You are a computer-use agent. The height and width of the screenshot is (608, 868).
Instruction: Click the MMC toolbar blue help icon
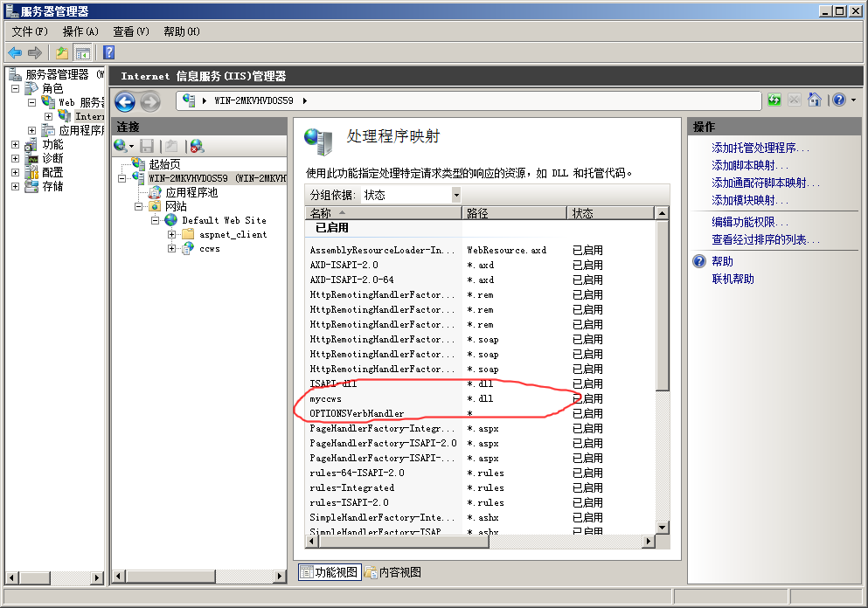click(x=108, y=52)
